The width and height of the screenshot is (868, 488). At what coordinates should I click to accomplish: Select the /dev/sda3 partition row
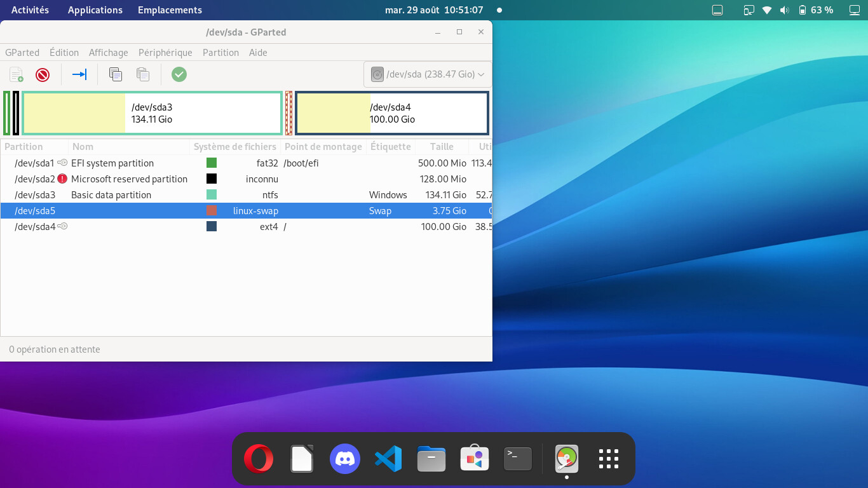tap(246, 195)
